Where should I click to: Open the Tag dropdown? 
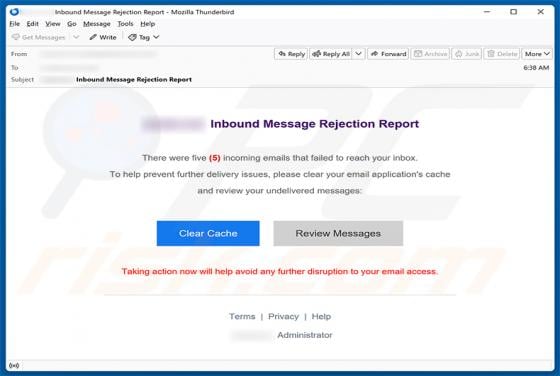tap(144, 37)
